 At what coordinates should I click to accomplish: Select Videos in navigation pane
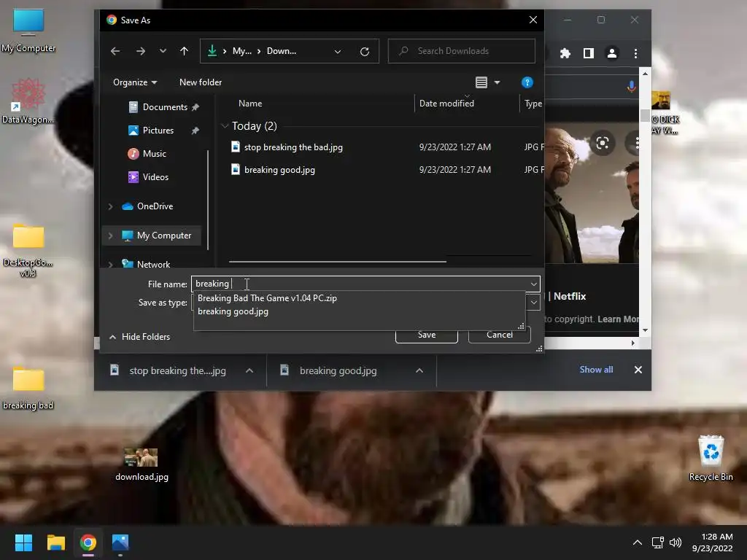click(155, 177)
